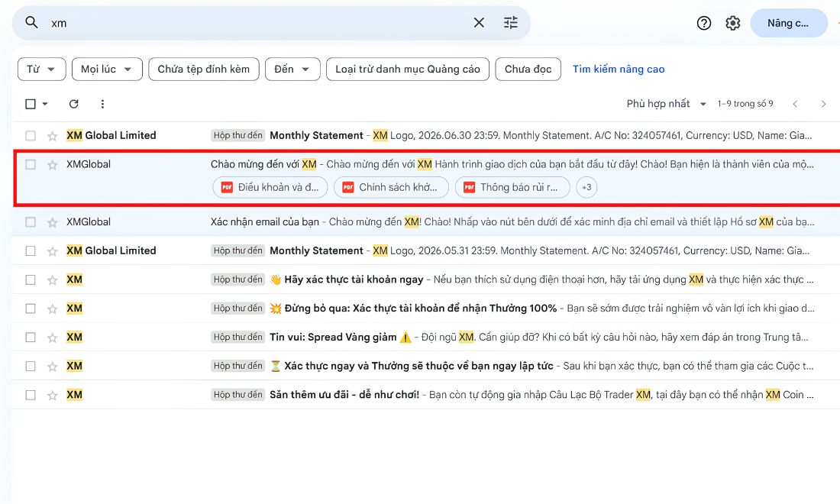Tick the select-all checkbox in the toolbar
Screen dimensions: 840x504
click(x=31, y=104)
